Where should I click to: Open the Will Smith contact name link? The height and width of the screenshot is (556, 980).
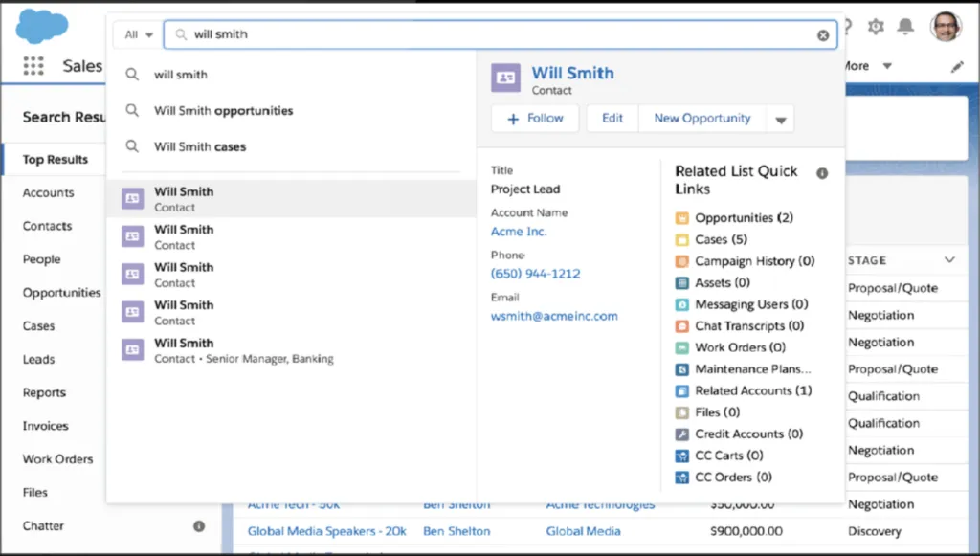[572, 73]
